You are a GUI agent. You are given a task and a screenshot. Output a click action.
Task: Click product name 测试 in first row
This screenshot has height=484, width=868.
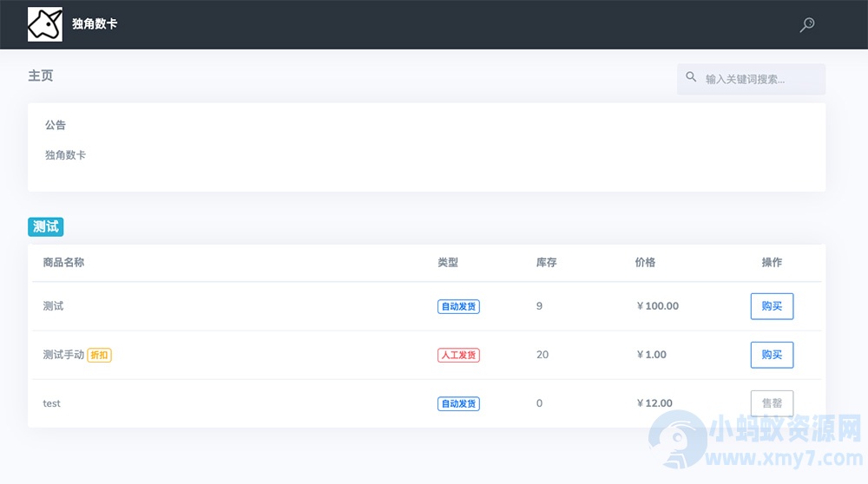(53, 306)
